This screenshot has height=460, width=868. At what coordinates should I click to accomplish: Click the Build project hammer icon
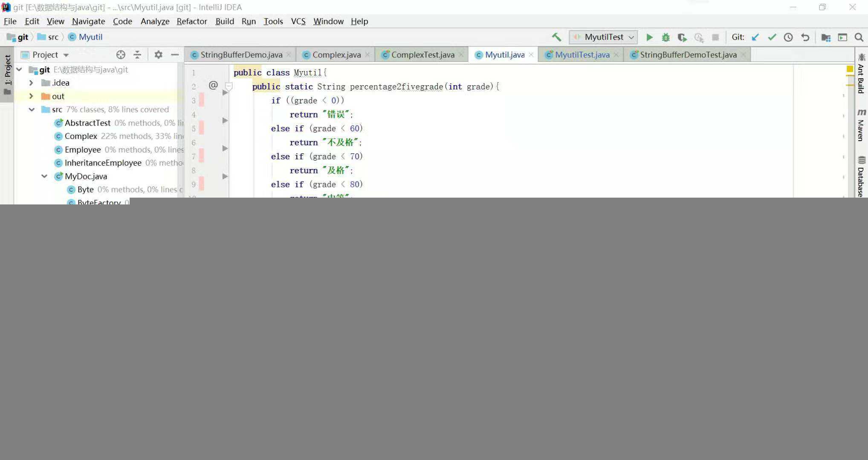tap(556, 37)
